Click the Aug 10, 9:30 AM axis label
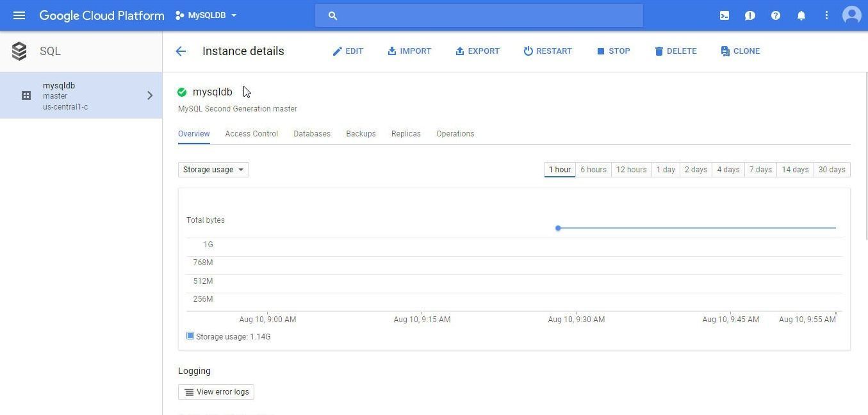This screenshot has height=415, width=868. (x=577, y=320)
